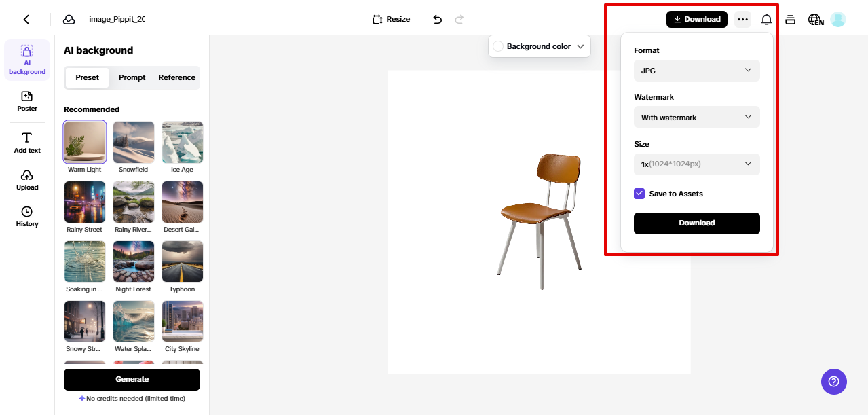This screenshot has height=415, width=868.
Task: Click the No credits needed notice text
Action: pyautogui.click(x=136, y=399)
